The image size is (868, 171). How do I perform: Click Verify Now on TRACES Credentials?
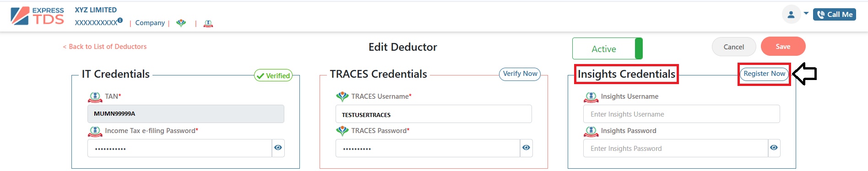[x=520, y=74]
